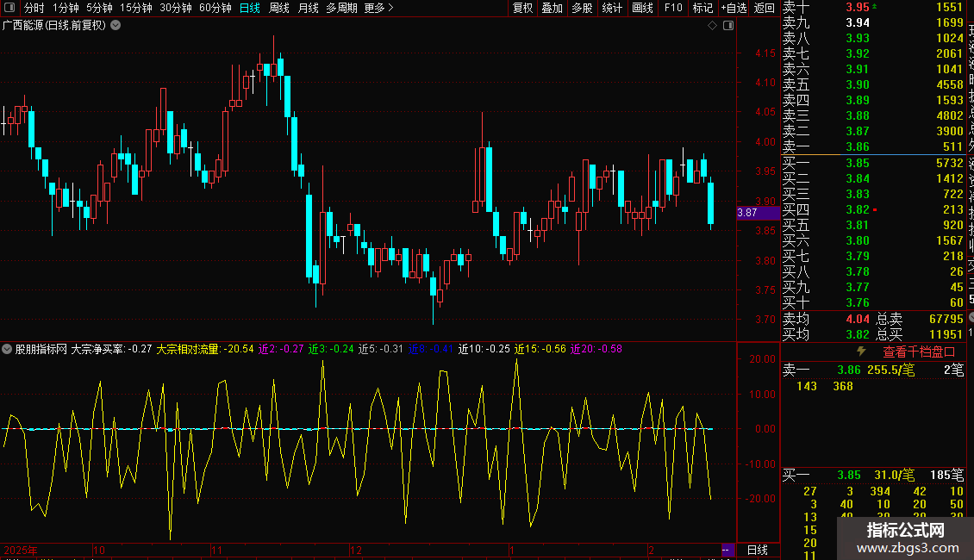Switch to 月线 monthly chart
Screen dimensions: 974x560
coord(308,8)
